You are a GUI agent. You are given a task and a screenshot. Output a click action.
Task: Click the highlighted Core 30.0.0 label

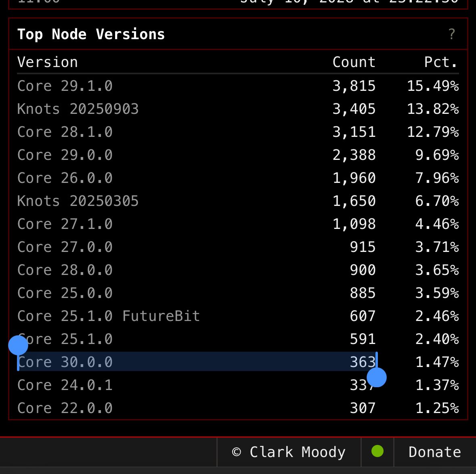pyautogui.click(x=65, y=362)
